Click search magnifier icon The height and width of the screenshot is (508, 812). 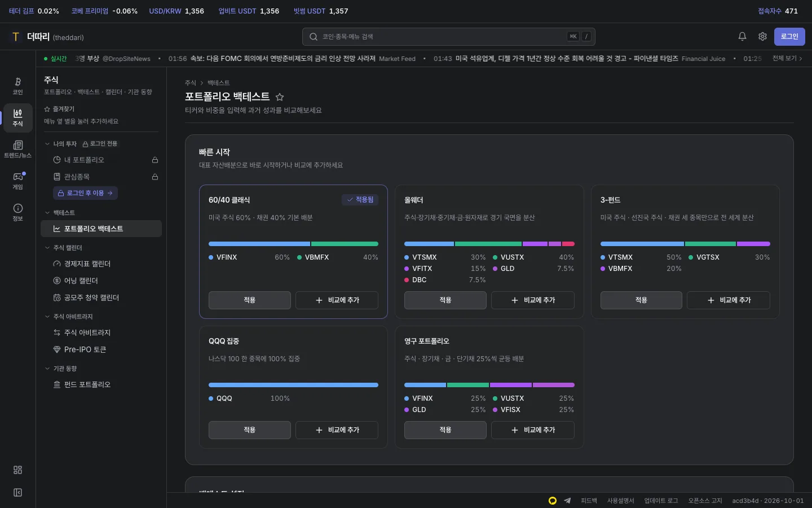[x=314, y=37]
